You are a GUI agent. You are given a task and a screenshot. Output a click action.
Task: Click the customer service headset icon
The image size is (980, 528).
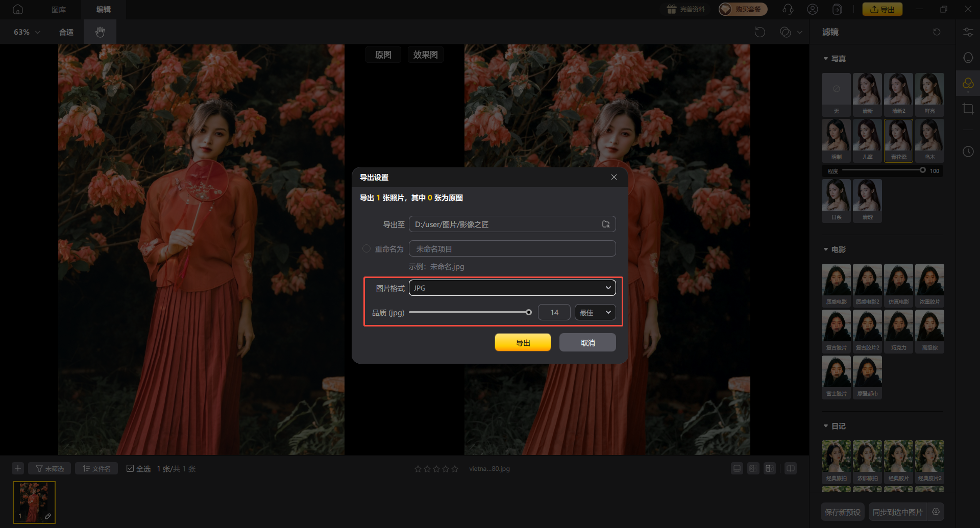(788, 10)
